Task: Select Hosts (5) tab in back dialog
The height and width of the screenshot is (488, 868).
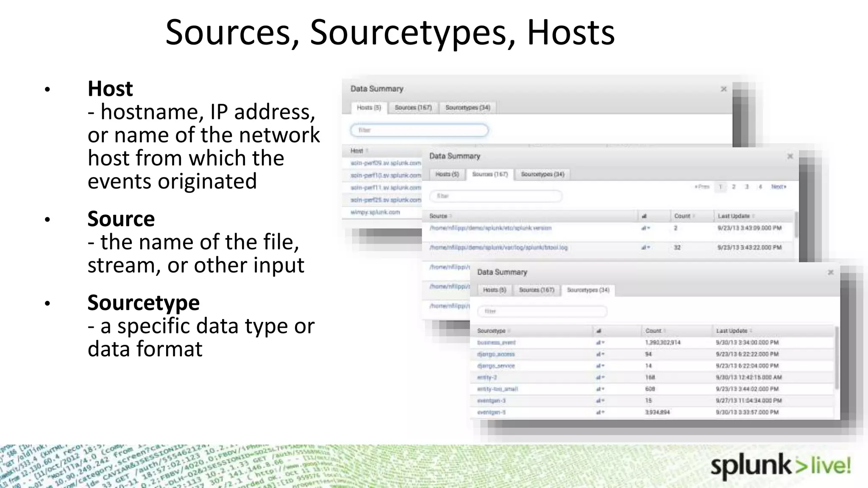Action: [369, 108]
